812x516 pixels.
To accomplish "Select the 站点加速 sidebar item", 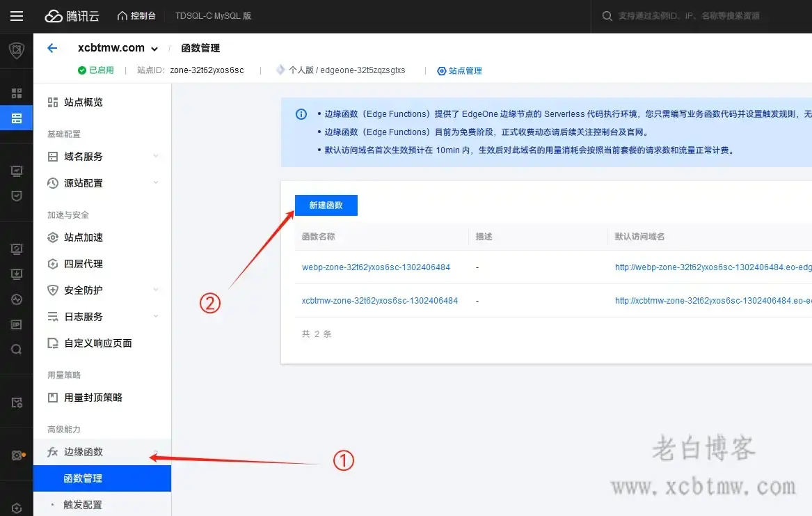I will click(x=83, y=237).
